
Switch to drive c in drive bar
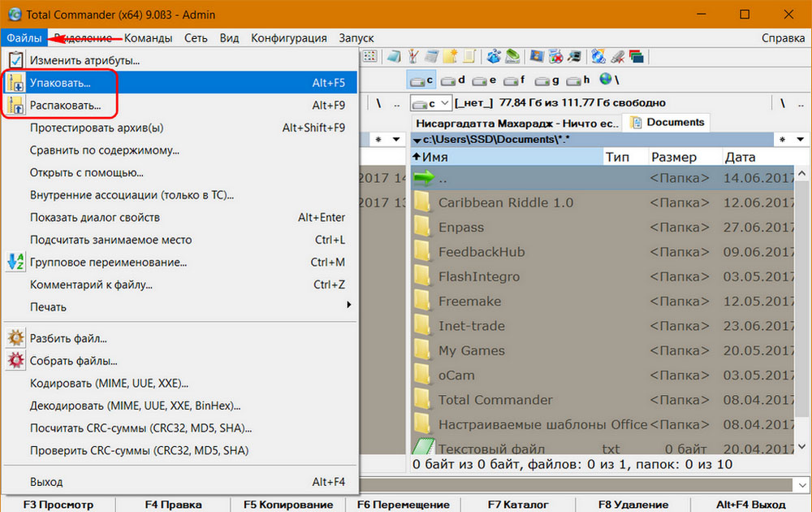(x=421, y=80)
